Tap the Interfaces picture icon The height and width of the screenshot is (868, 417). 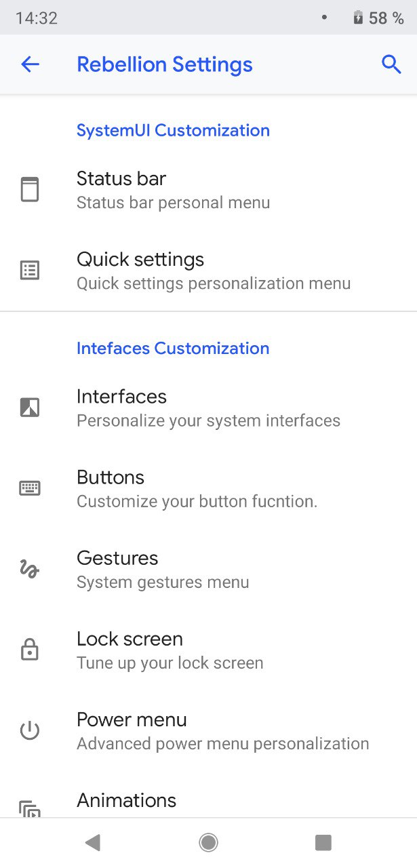(30, 408)
